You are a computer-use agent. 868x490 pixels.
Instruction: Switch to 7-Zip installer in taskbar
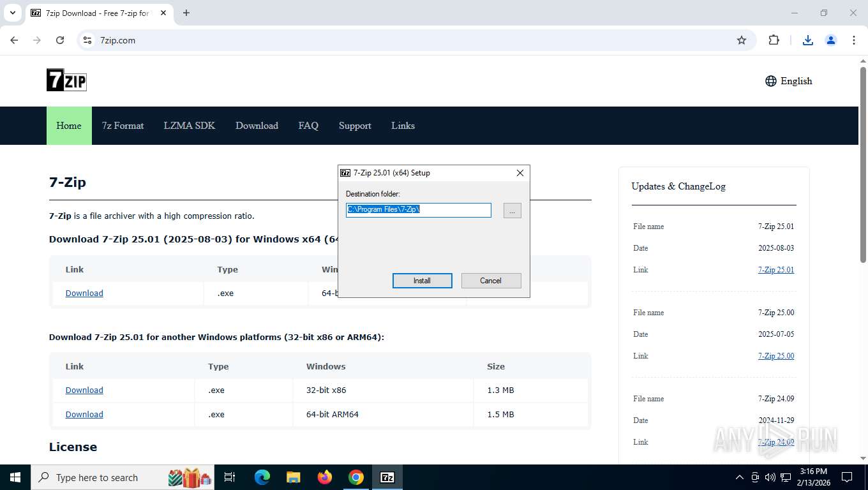387,477
